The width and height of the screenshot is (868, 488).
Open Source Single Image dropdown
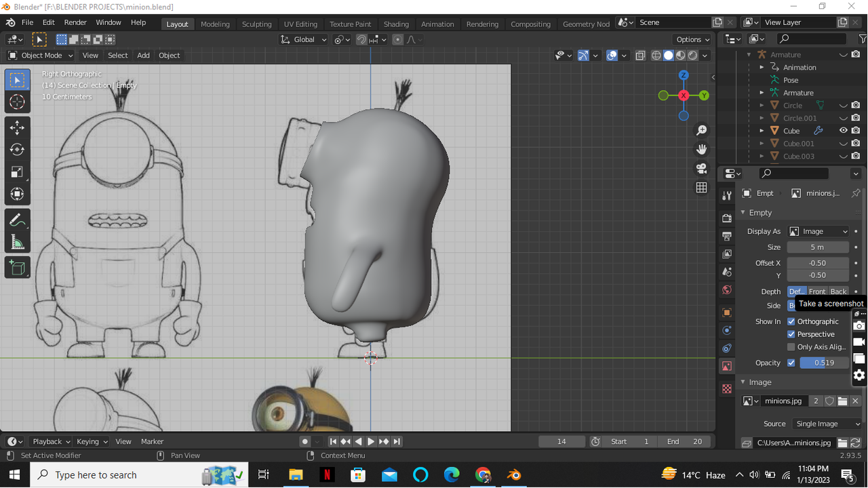point(827,424)
